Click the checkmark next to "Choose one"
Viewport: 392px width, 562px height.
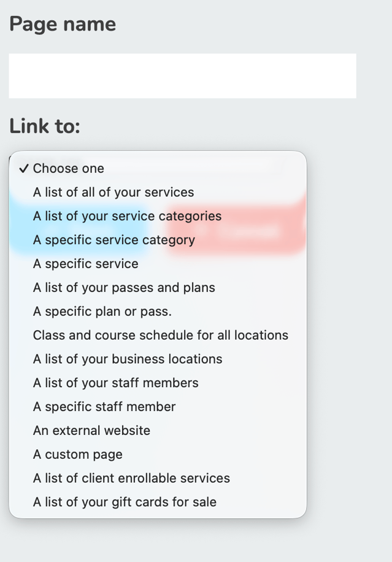25,167
